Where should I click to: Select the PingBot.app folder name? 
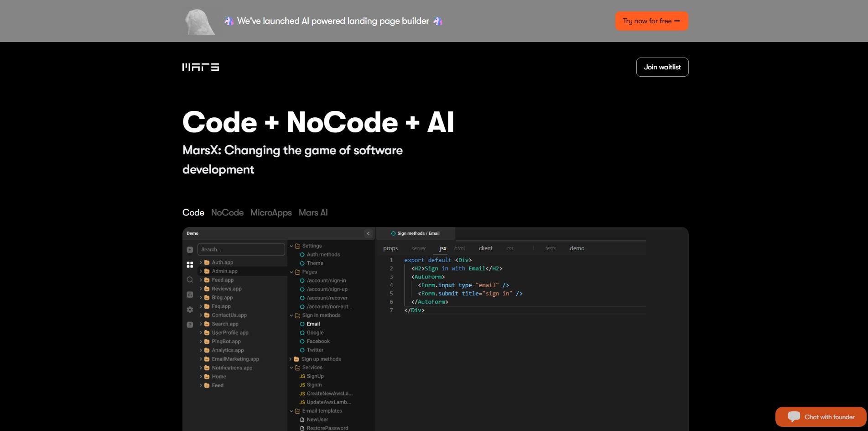[x=226, y=342]
